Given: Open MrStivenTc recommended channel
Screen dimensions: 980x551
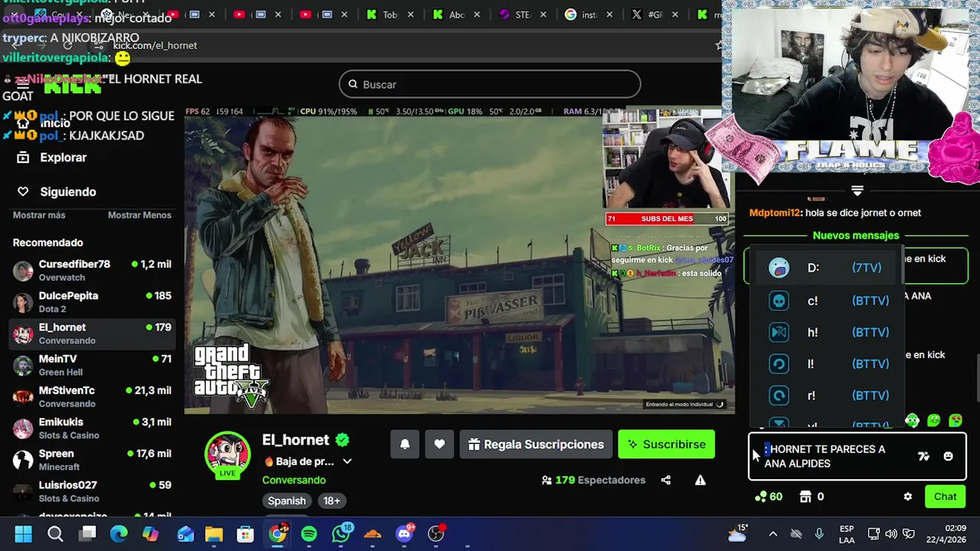Looking at the screenshot, I should coord(92,396).
